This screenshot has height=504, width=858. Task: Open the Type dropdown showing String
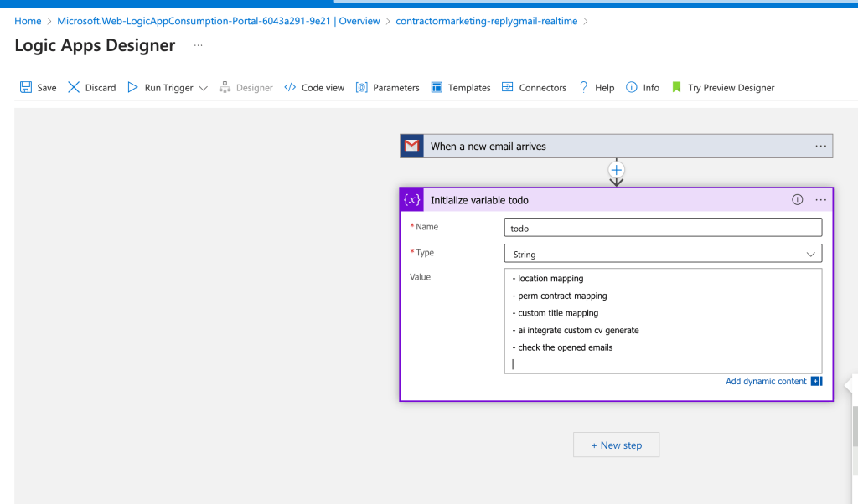(x=663, y=254)
